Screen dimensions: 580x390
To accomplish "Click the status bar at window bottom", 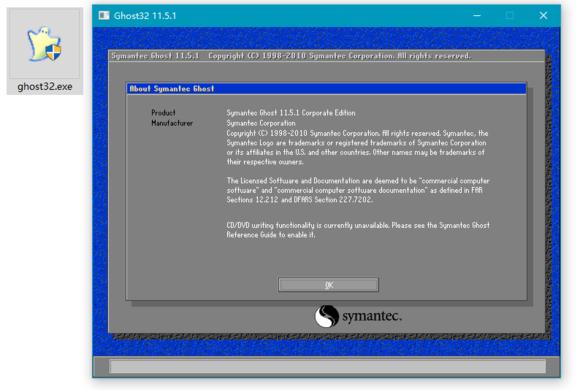I will tap(327, 366).
